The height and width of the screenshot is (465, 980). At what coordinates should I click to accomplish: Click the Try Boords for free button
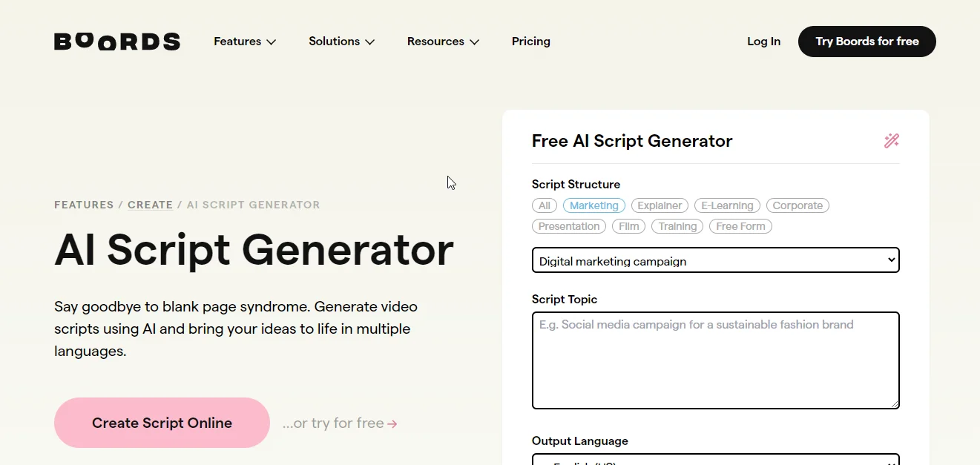click(866, 42)
